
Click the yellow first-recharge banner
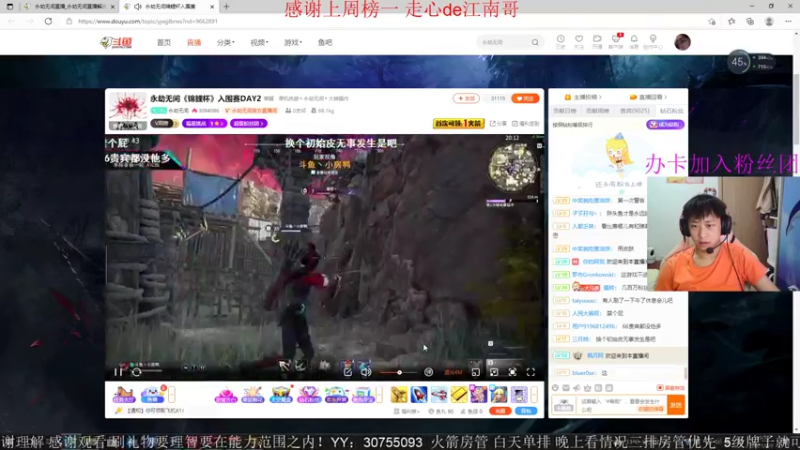tap(458, 123)
